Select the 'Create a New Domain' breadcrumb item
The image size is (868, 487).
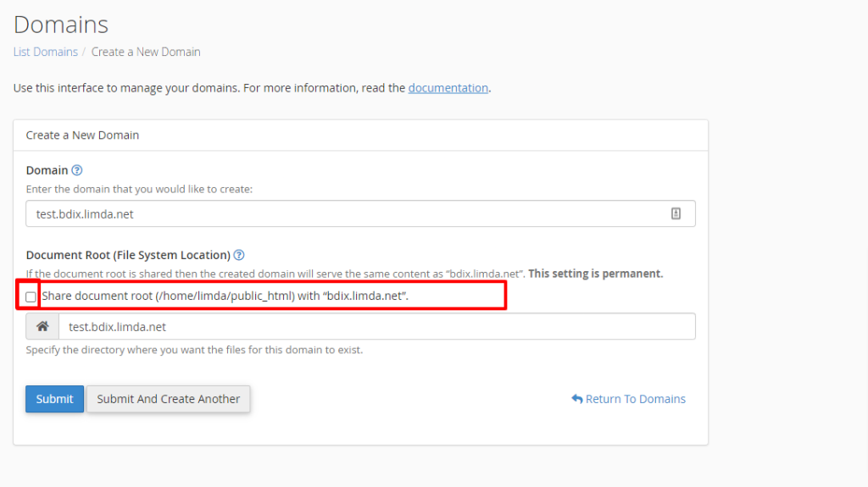(x=146, y=52)
